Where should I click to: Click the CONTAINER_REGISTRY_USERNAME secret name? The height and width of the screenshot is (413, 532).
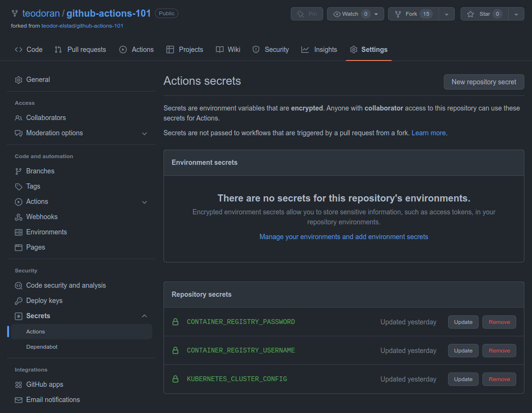point(241,350)
